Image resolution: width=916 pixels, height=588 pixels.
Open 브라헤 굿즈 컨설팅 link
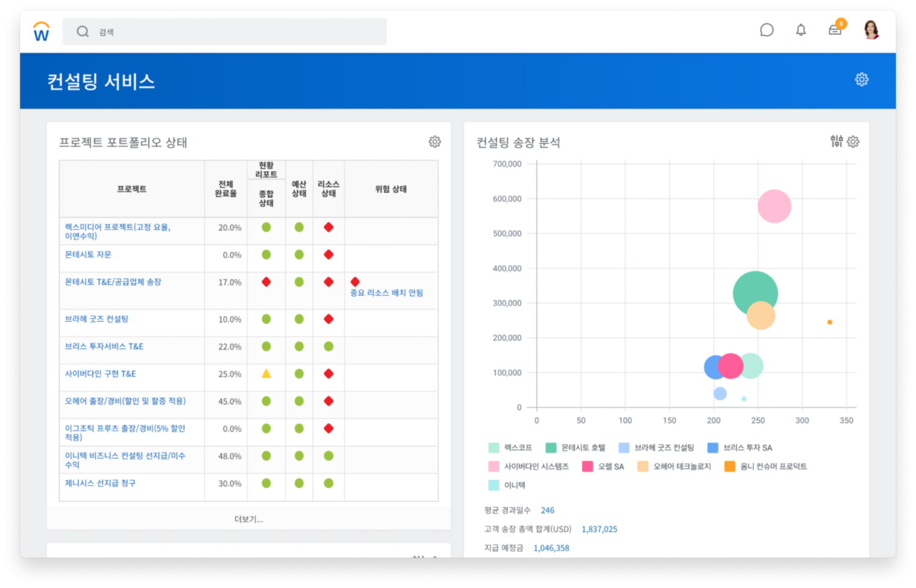96,319
